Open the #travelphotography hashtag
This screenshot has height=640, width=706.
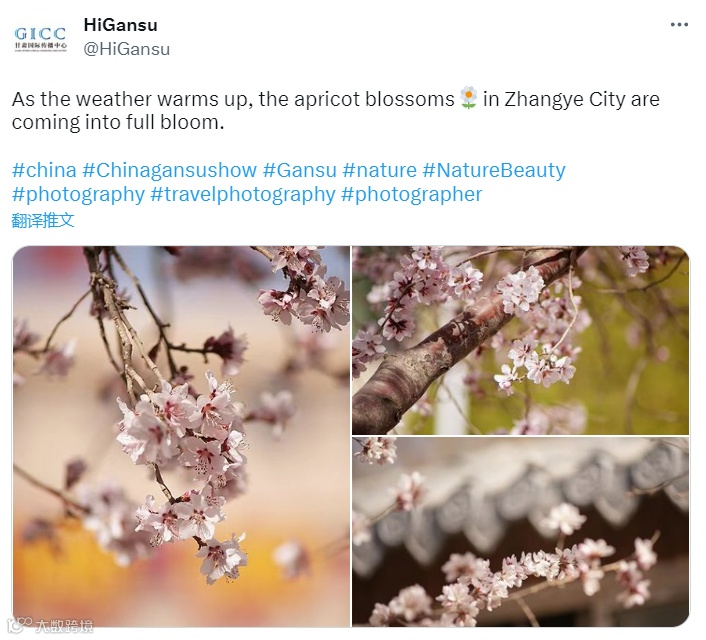pyautogui.click(x=243, y=195)
